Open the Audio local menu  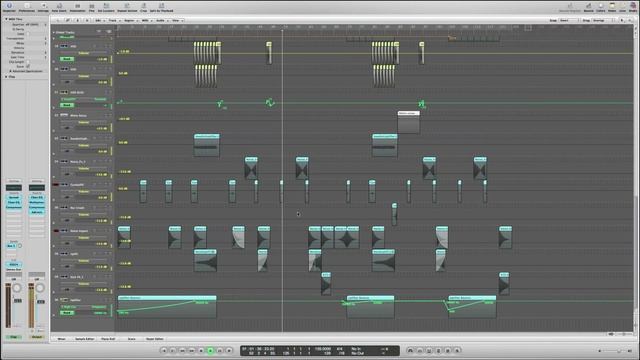(x=161, y=20)
